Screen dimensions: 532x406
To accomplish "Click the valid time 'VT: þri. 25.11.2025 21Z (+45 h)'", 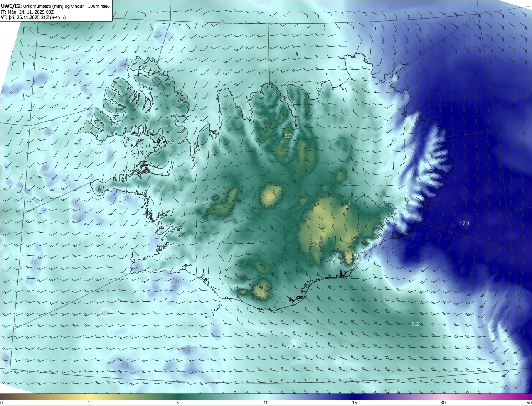I will click(x=33, y=17).
